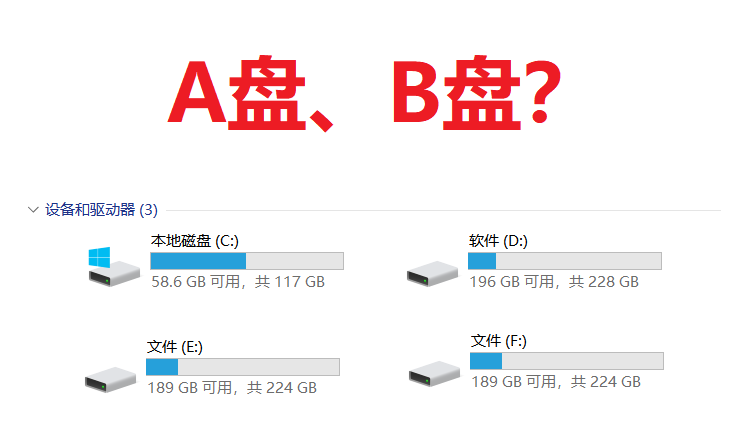
Task: Click the 设备和驱动器 (3) group header
Action: (101, 210)
